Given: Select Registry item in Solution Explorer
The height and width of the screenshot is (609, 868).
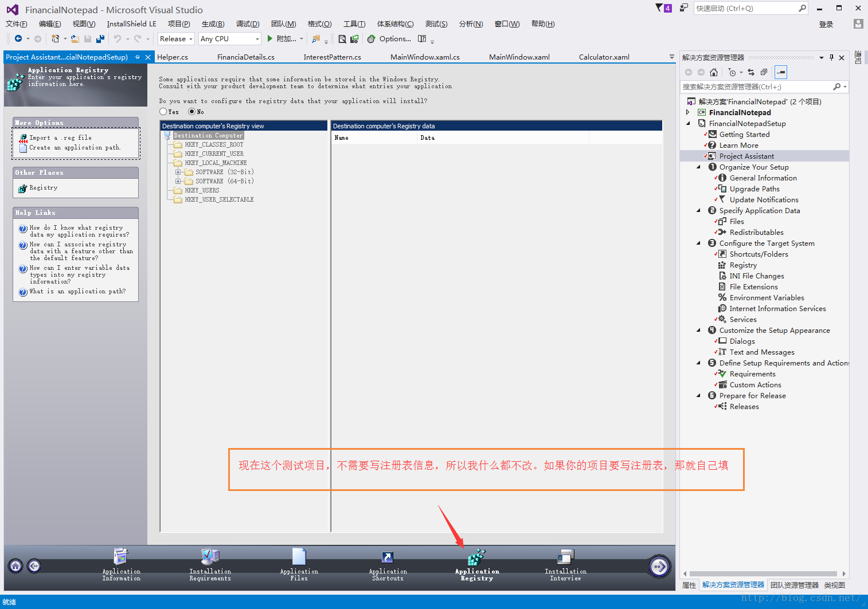Looking at the screenshot, I should coord(743,265).
